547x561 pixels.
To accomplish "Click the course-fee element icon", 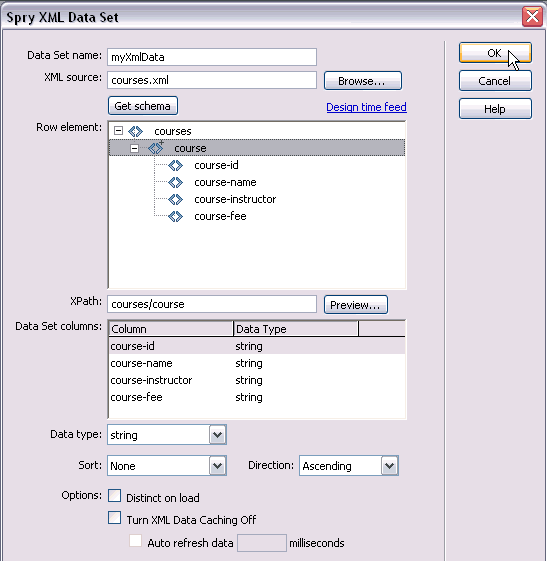I will [x=175, y=216].
